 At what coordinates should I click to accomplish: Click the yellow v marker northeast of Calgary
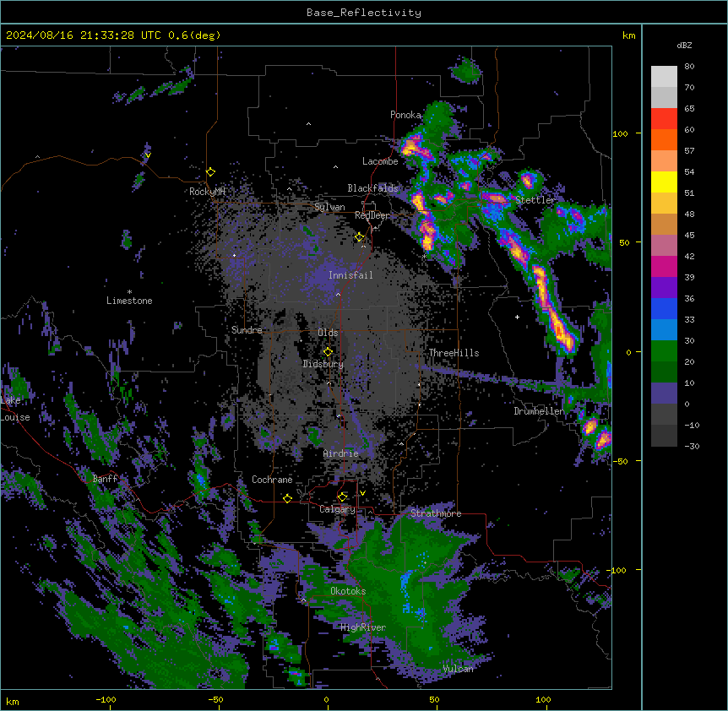pyautogui.click(x=362, y=493)
